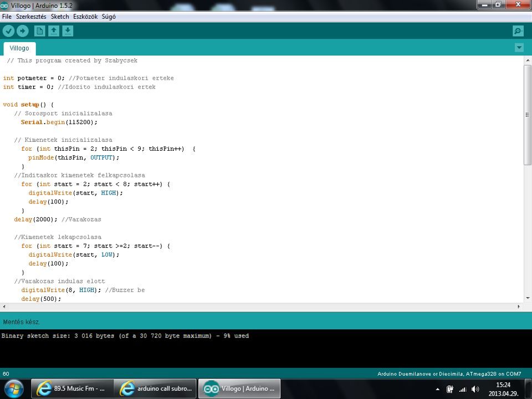Select the Villogo sketch tab

19,48
